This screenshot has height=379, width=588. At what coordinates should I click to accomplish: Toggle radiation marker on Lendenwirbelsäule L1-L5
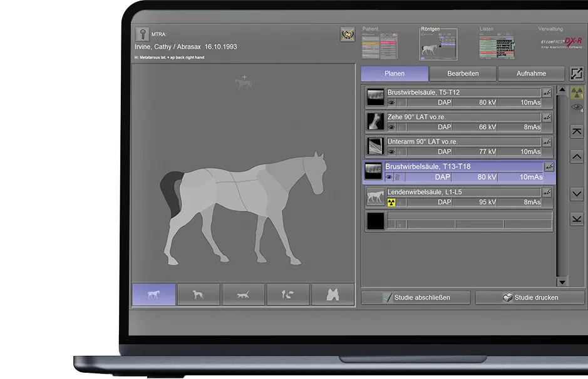pyautogui.click(x=391, y=203)
